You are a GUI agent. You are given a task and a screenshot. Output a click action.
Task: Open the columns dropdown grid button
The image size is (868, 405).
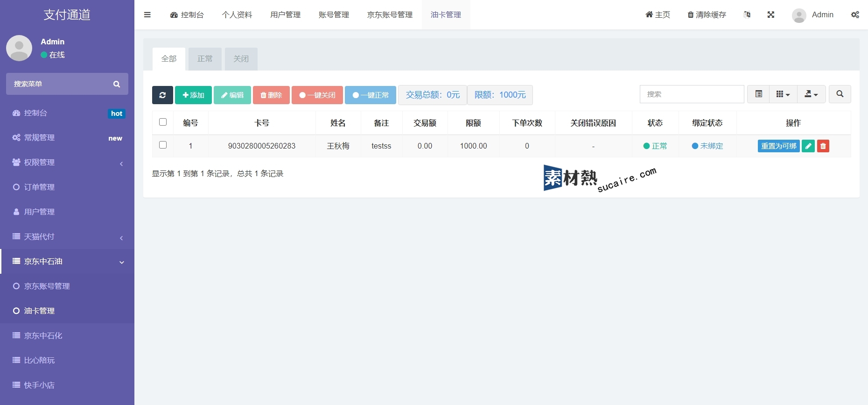(x=783, y=94)
